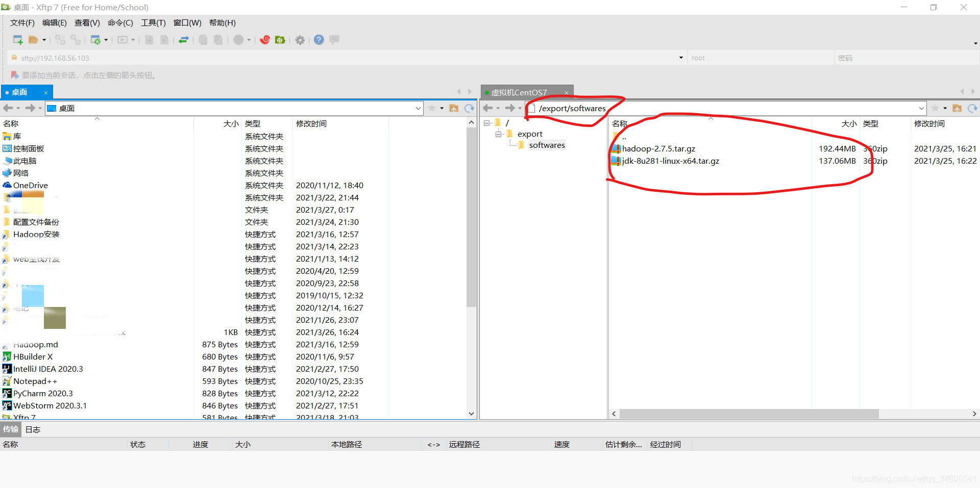This screenshot has height=488, width=980.
Task: Click the Open Session folder icon
Action: 34,40
